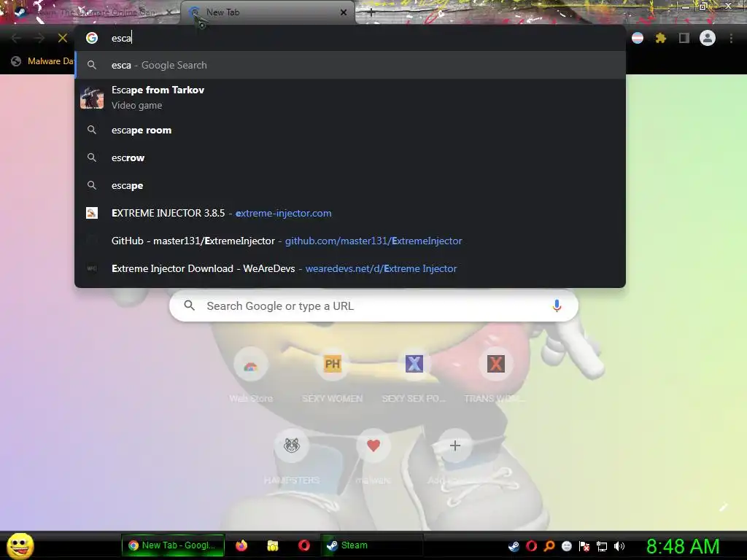Launch Firefox from the taskbar
The image size is (747, 560).
point(241,545)
